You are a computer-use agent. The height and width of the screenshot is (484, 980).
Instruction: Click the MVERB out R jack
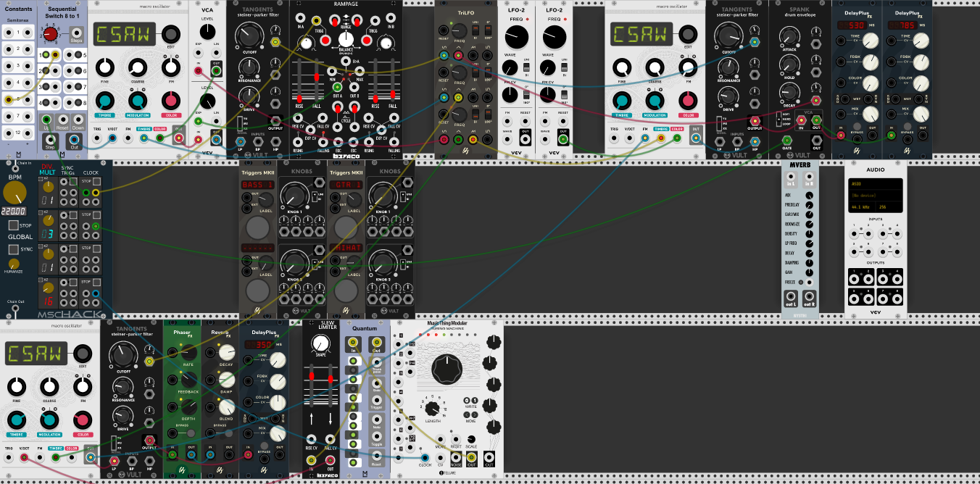pos(809,296)
